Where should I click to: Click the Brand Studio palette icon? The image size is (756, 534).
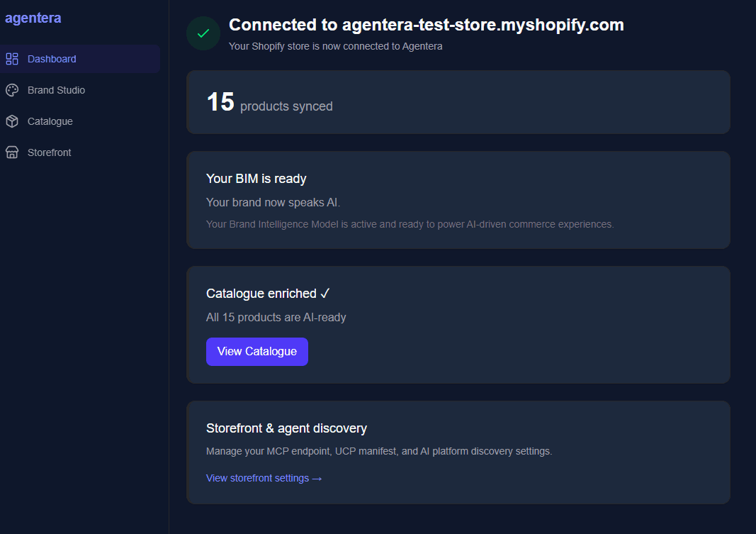tap(12, 90)
